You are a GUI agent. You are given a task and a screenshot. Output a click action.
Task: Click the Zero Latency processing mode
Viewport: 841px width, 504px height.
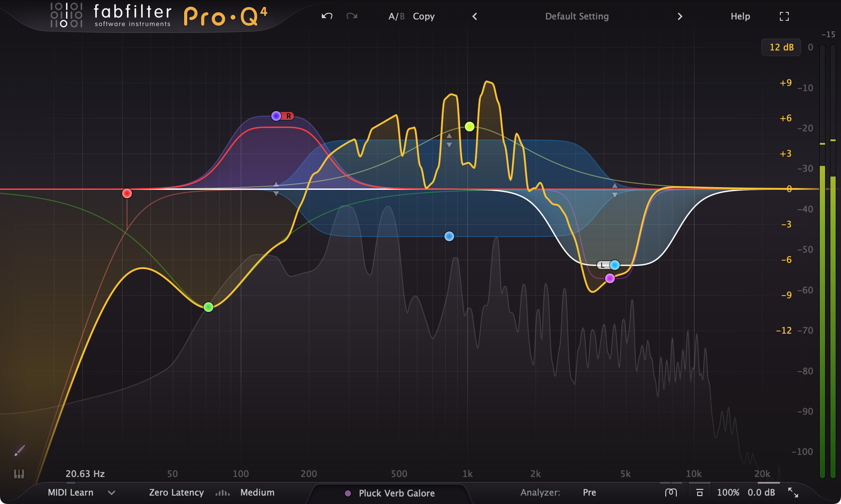[x=176, y=492]
